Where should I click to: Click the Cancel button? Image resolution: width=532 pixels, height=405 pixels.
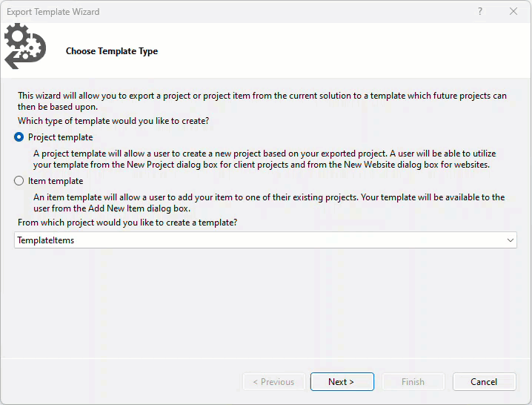tap(484, 381)
